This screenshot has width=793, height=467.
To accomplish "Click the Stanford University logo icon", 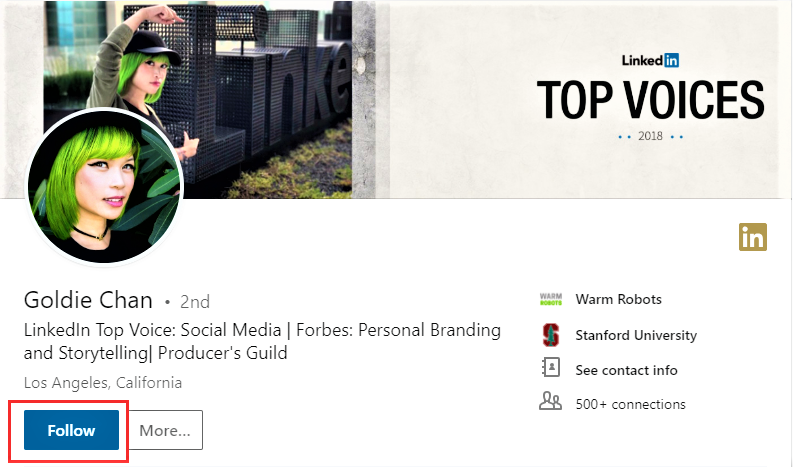I will point(551,335).
